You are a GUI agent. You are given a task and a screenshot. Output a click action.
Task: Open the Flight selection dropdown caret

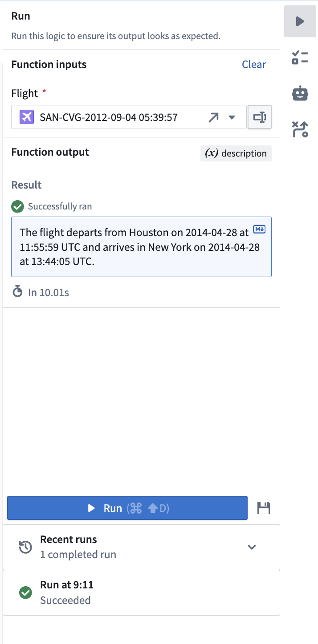pos(232,117)
